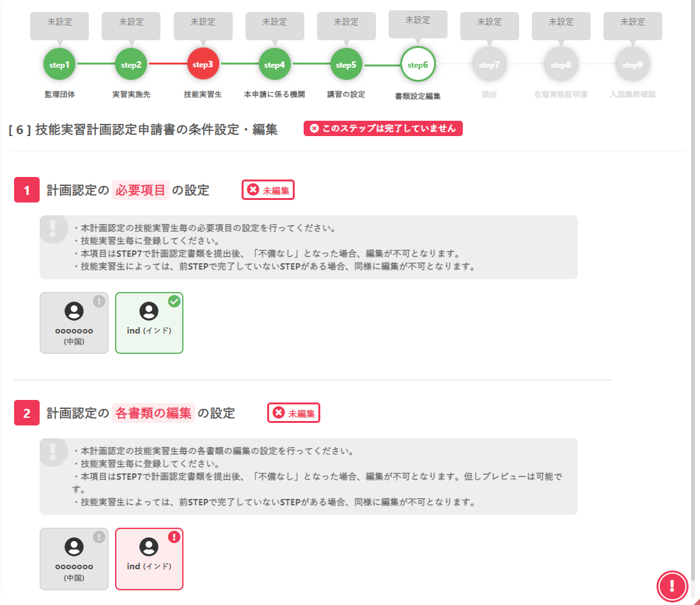700x605 pixels.
Task: Click the current step6 circle
Action: tap(417, 65)
